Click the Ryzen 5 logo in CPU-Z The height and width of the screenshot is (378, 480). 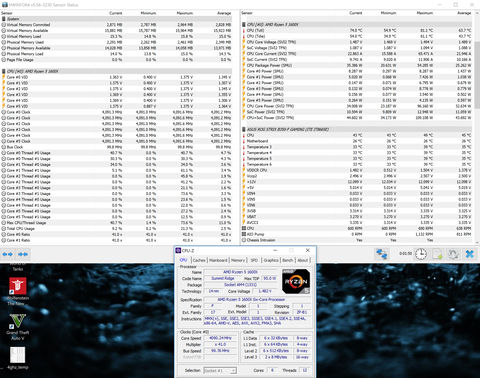click(x=296, y=282)
